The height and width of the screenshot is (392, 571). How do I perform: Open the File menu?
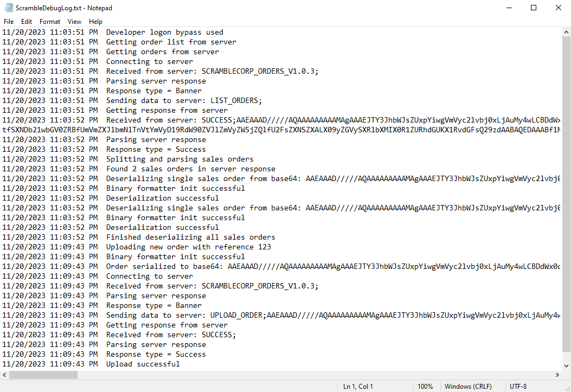(x=9, y=22)
